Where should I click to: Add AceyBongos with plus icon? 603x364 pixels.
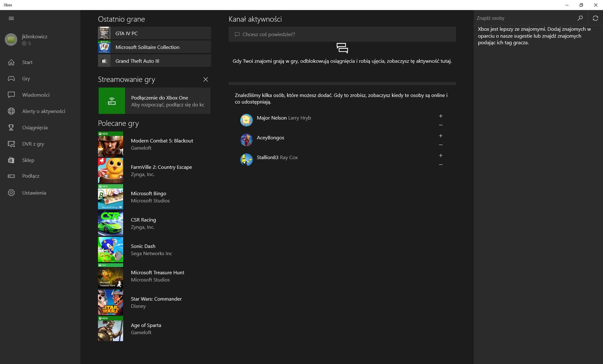pyautogui.click(x=441, y=136)
